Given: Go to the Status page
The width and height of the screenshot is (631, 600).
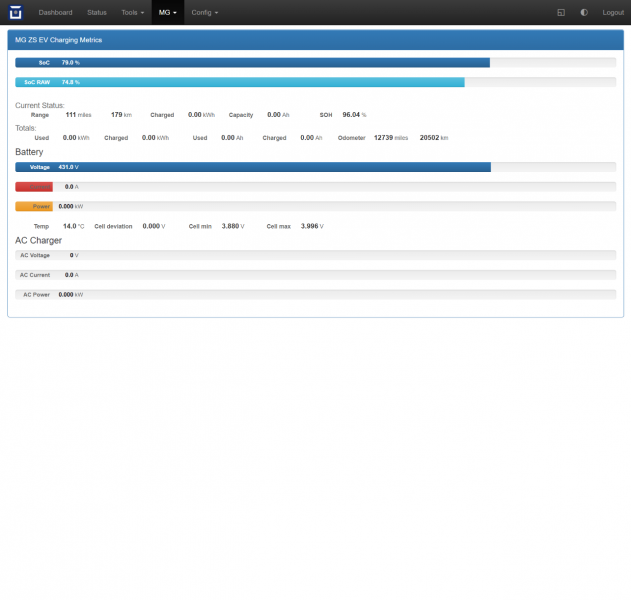Looking at the screenshot, I should (x=97, y=12).
